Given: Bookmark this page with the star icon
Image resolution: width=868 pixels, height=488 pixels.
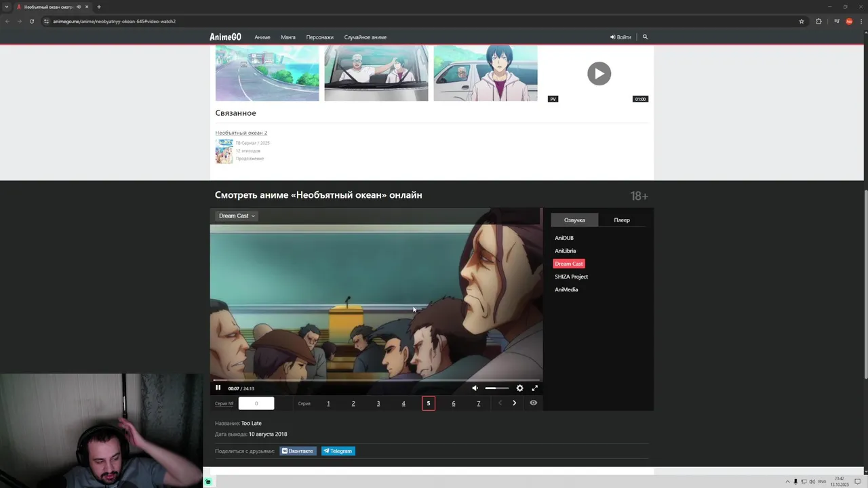Looking at the screenshot, I should click(802, 21).
